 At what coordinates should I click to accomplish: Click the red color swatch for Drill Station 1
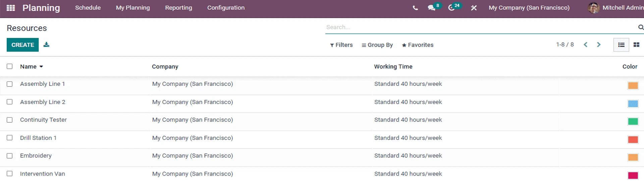point(633,139)
